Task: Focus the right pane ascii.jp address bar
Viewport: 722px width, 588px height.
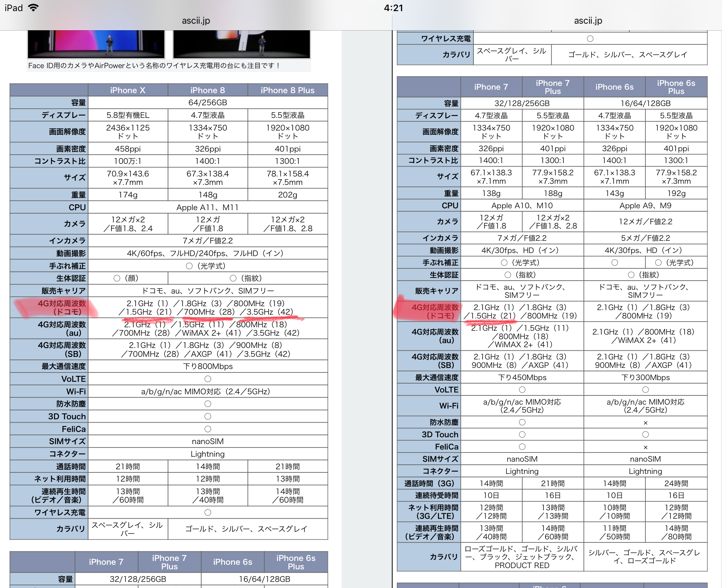Action: (x=588, y=21)
